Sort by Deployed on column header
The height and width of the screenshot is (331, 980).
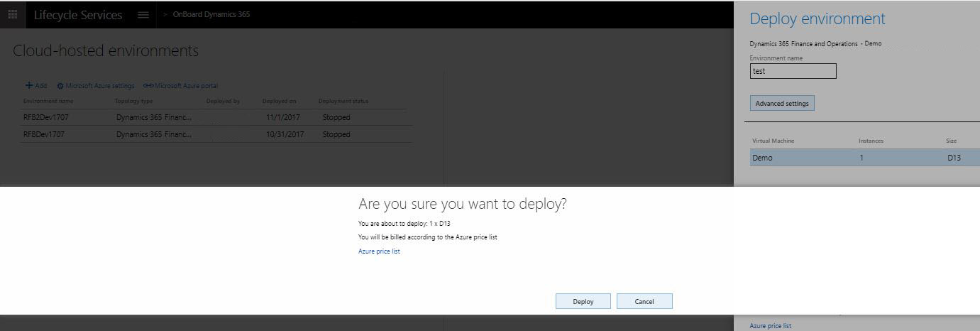[x=279, y=101]
